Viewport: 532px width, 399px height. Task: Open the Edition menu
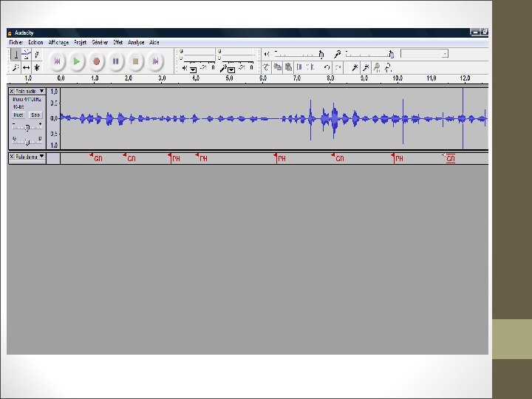(35, 42)
